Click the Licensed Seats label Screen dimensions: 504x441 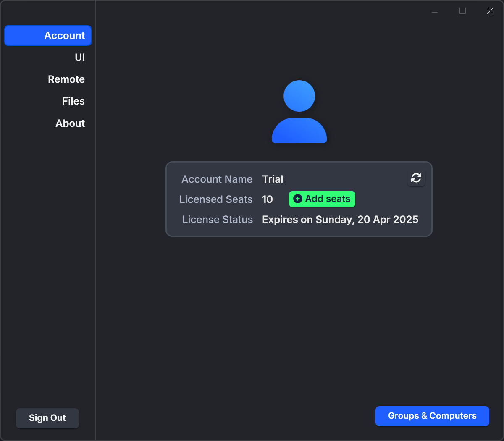point(216,199)
